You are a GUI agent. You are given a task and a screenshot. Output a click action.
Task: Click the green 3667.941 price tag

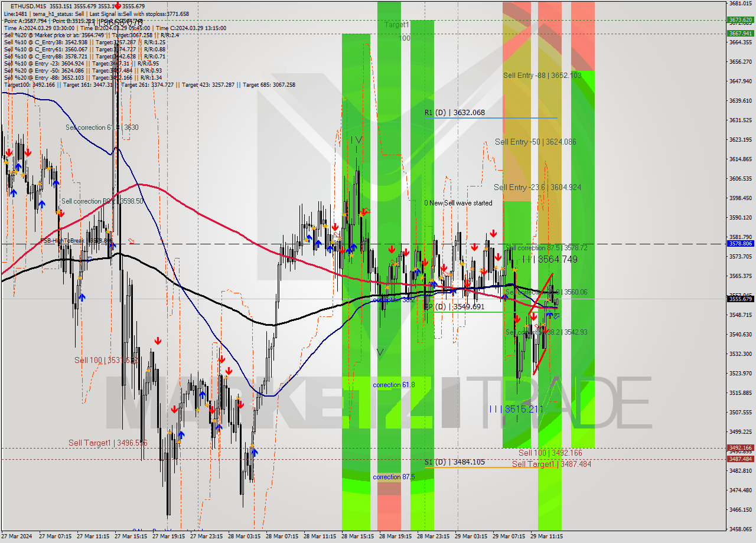point(740,33)
